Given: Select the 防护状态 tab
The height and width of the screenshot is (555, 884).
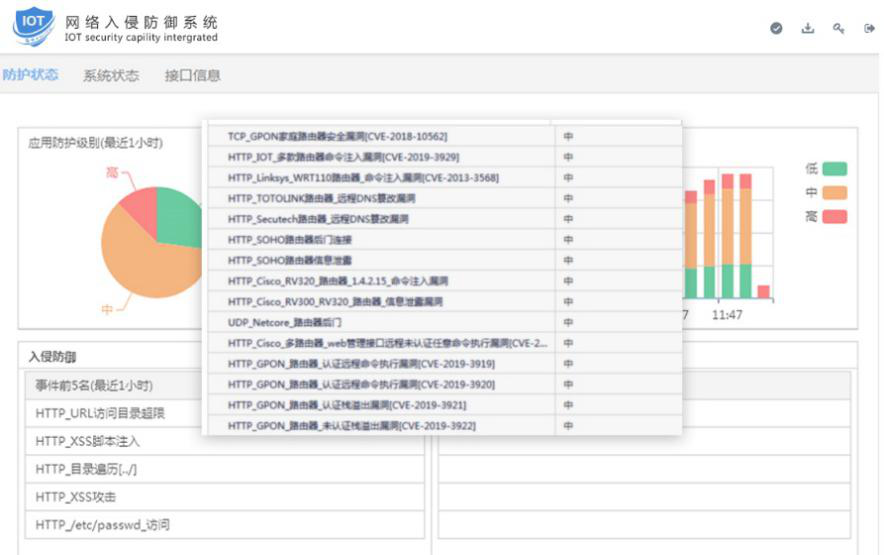Looking at the screenshot, I should tap(29, 75).
